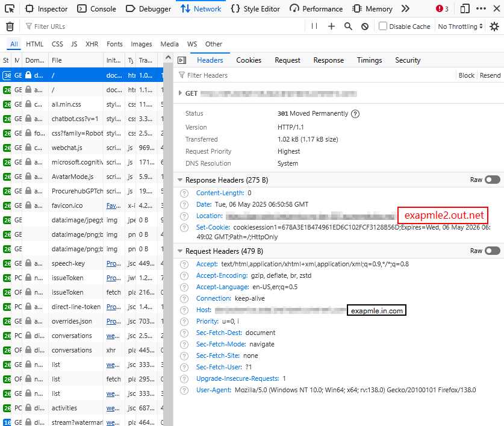This screenshot has height=426, width=504.
Task: Sort by the File column header
Action: 76,60
